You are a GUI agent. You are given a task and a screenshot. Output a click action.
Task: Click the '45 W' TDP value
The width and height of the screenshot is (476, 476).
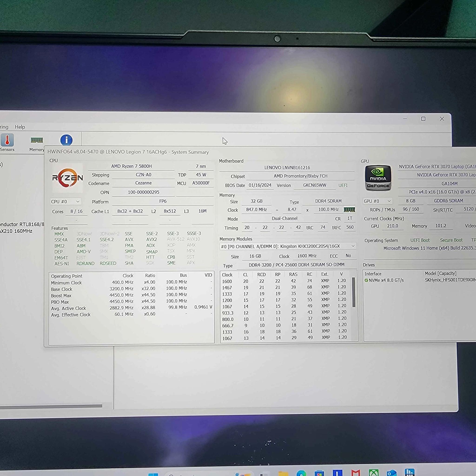pos(201,175)
